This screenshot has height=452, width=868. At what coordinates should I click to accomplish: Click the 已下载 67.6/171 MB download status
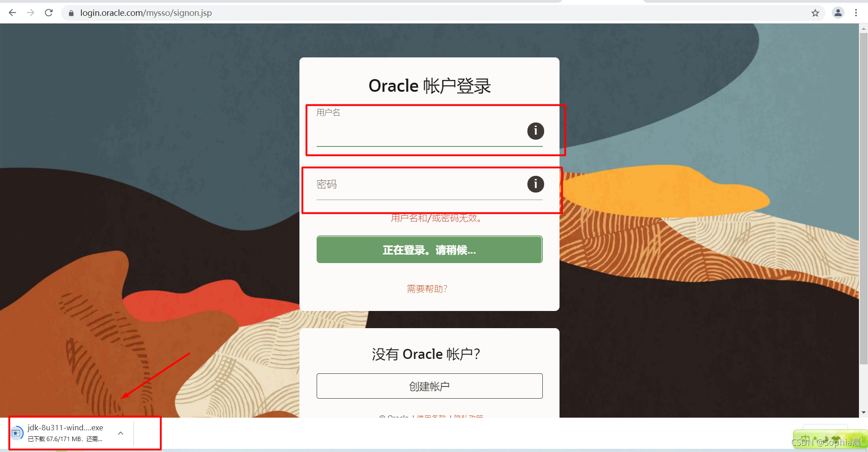[65, 439]
